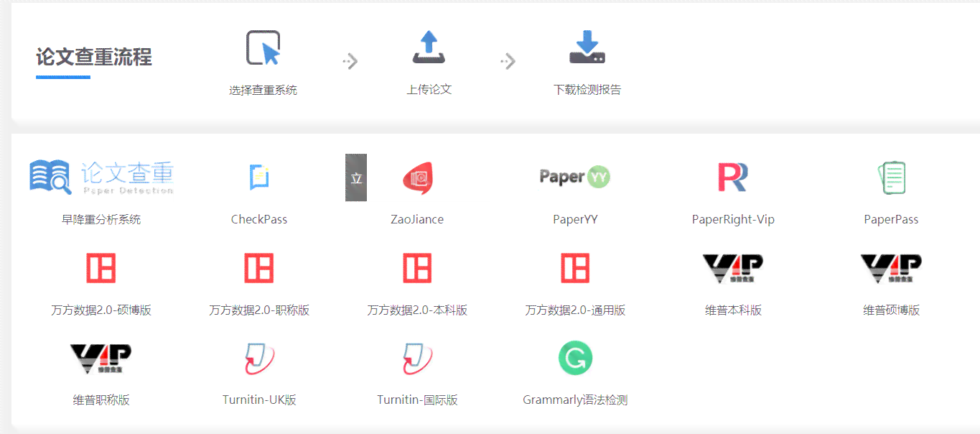The width and height of the screenshot is (980, 434).
Task: Open the PaperPass text link
Action: (x=891, y=220)
